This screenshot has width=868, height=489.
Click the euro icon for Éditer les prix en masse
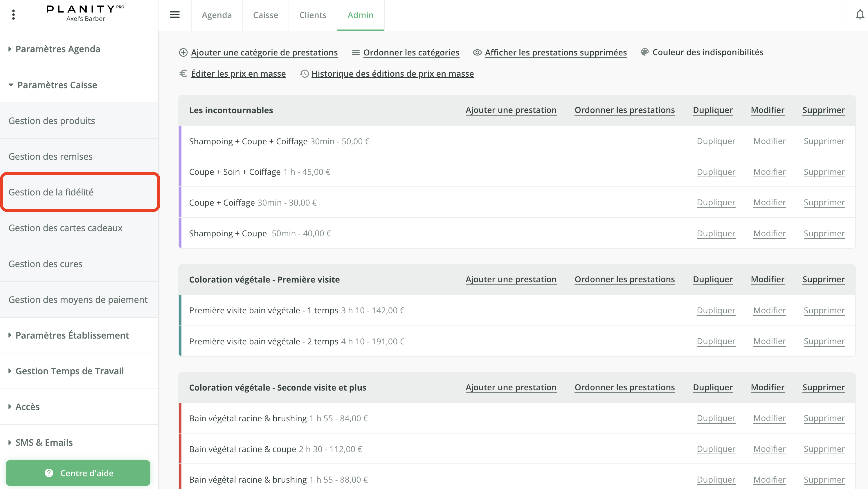183,73
